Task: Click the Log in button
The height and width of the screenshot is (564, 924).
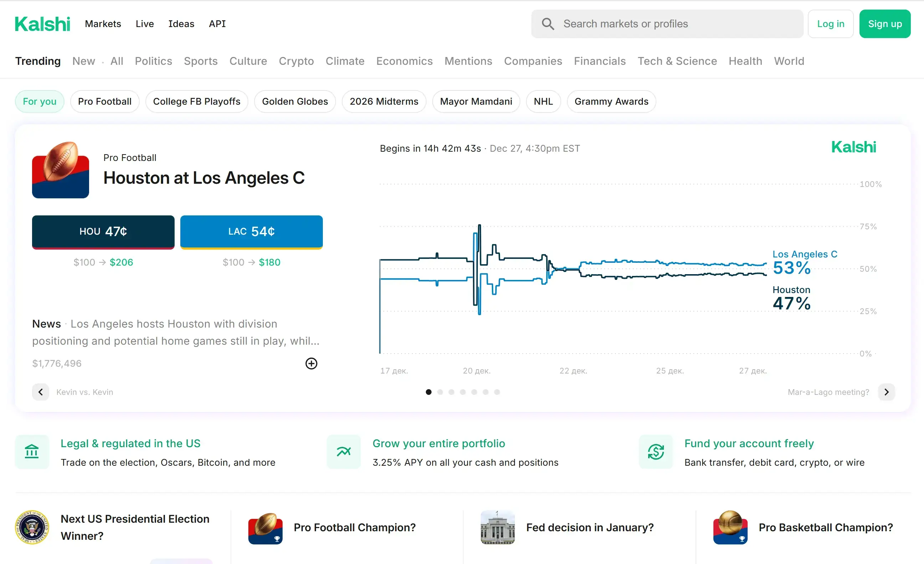Action: (830, 24)
